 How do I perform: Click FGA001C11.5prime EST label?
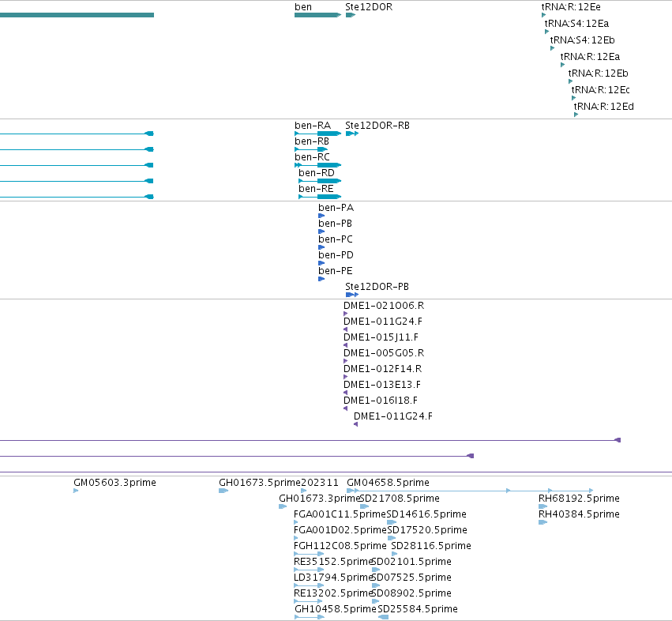click(340, 514)
